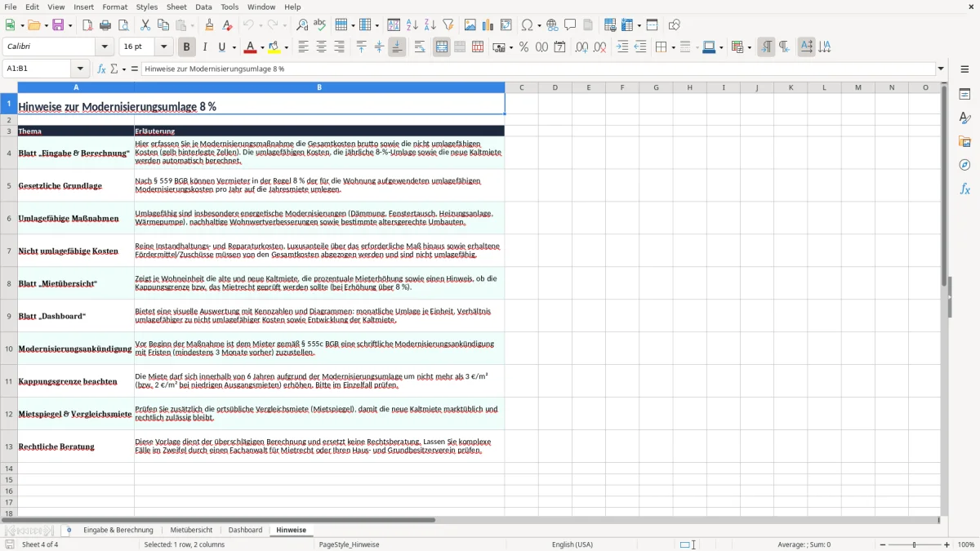Click Sort Descending icon
The height and width of the screenshot is (551, 980).
tap(430, 25)
